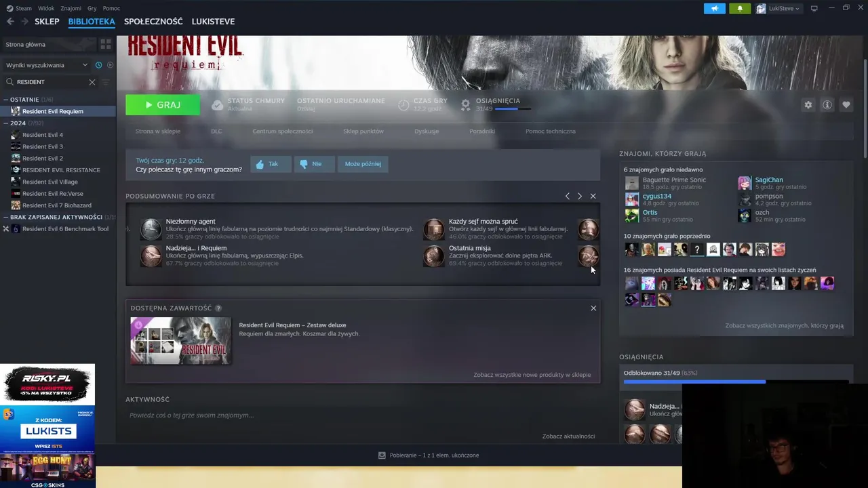Open the Pomoc menu
Image resolution: width=868 pixels, height=488 pixels.
pos(111,8)
